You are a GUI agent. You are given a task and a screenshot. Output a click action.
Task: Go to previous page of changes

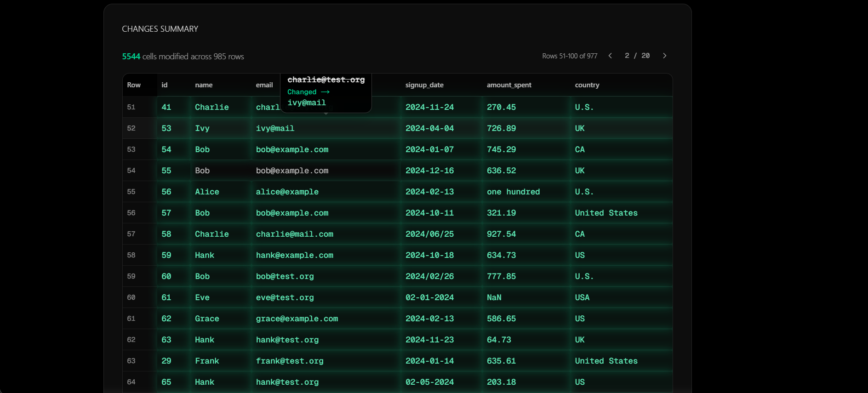tap(610, 56)
